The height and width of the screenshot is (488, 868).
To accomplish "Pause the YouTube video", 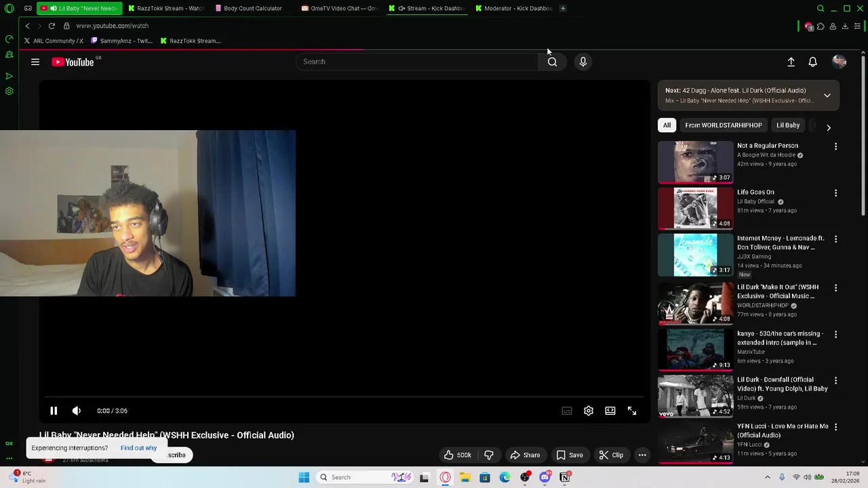I will tap(54, 411).
